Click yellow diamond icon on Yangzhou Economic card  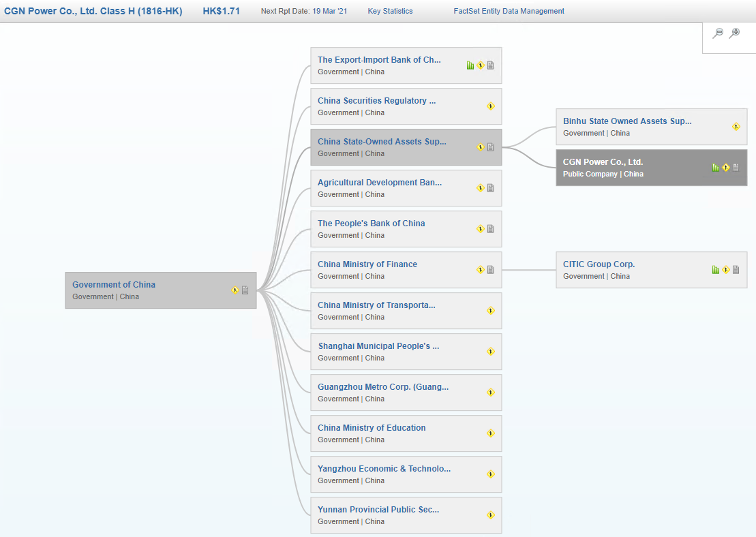pos(490,474)
